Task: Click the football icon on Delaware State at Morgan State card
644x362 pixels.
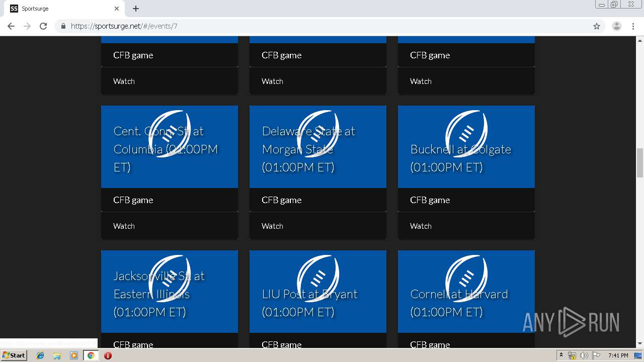Action: 318,134
